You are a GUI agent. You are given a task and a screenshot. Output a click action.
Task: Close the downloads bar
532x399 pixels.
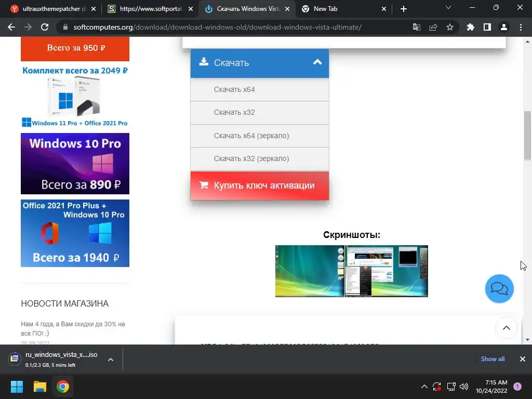tap(523, 359)
